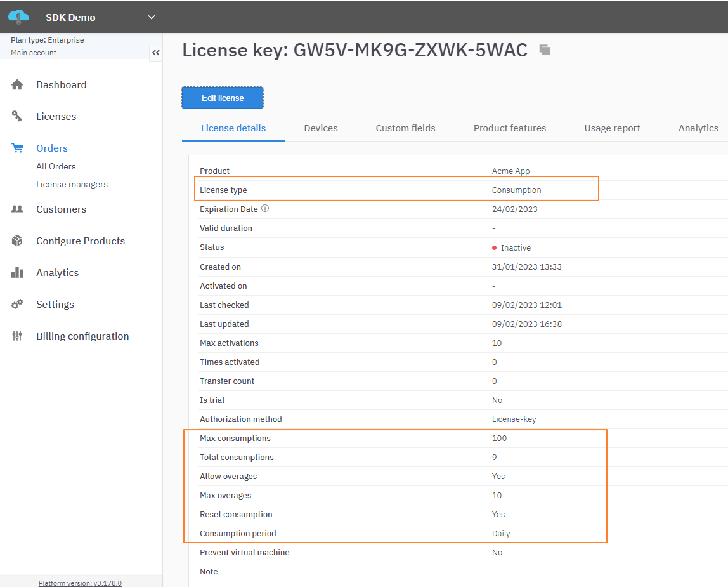Image resolution: width=728 pixels, height=587 pixels.
Task: Click the Analytics bar chart icon
Action: 17,272
